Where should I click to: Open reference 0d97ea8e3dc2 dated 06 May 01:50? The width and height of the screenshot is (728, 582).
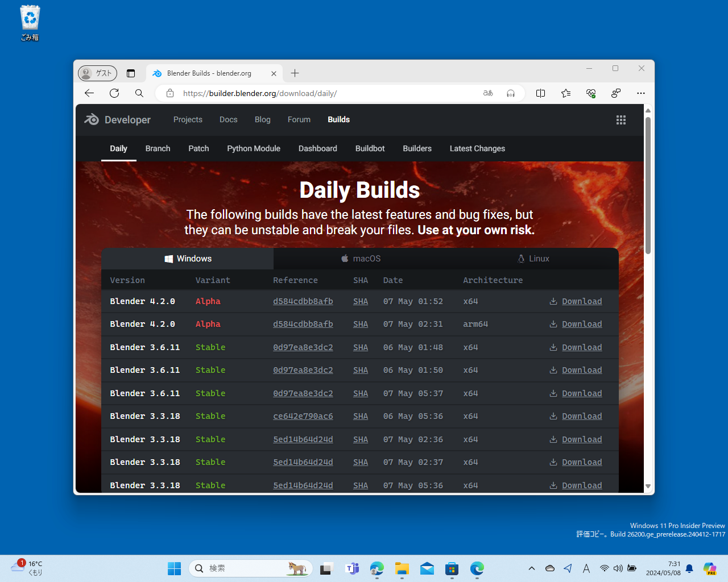303,370
